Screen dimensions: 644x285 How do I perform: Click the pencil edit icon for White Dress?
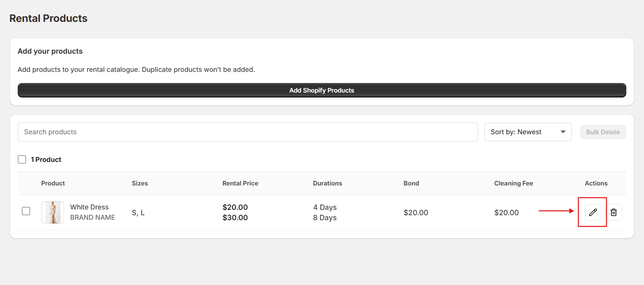(x=593, y=212)
